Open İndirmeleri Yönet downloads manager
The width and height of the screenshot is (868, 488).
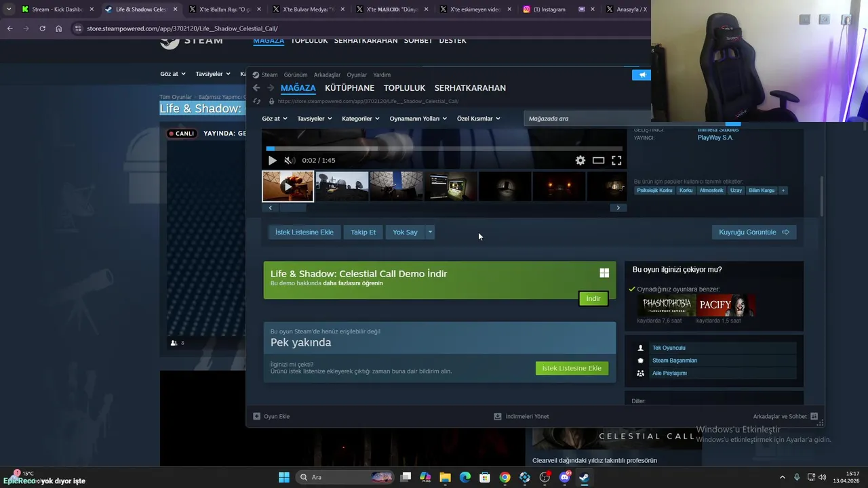(521, 416)
